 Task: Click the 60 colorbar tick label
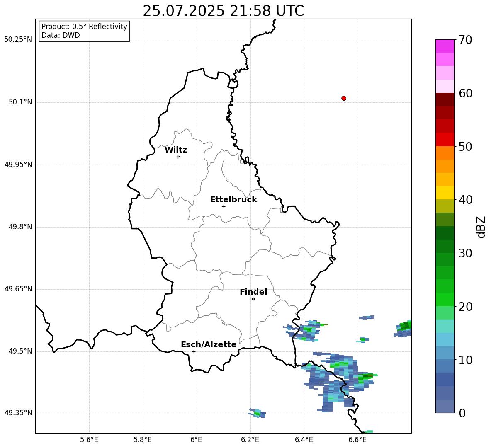pos(465,93)
